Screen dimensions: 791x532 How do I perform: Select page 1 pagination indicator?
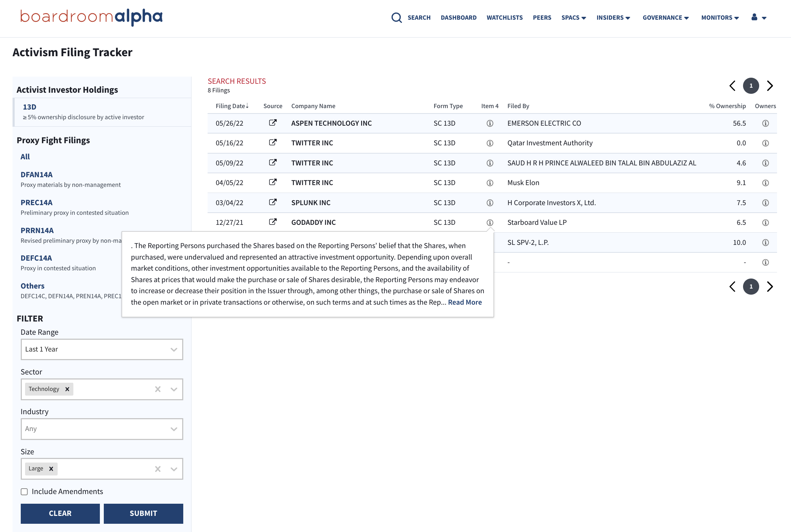751,86
